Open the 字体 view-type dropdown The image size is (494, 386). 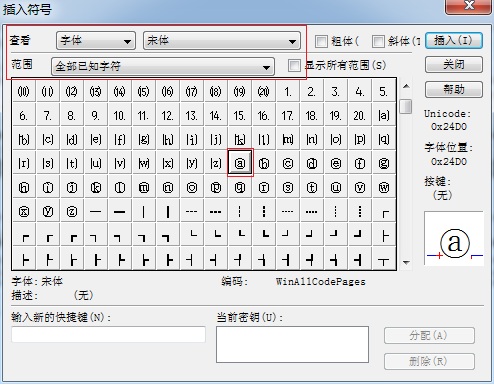pos(96,41)
